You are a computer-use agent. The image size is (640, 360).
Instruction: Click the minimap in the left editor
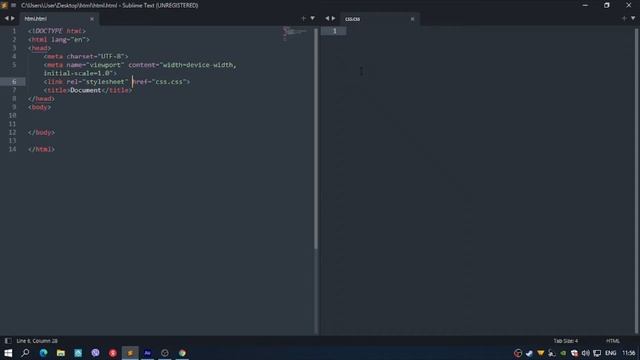295,33
